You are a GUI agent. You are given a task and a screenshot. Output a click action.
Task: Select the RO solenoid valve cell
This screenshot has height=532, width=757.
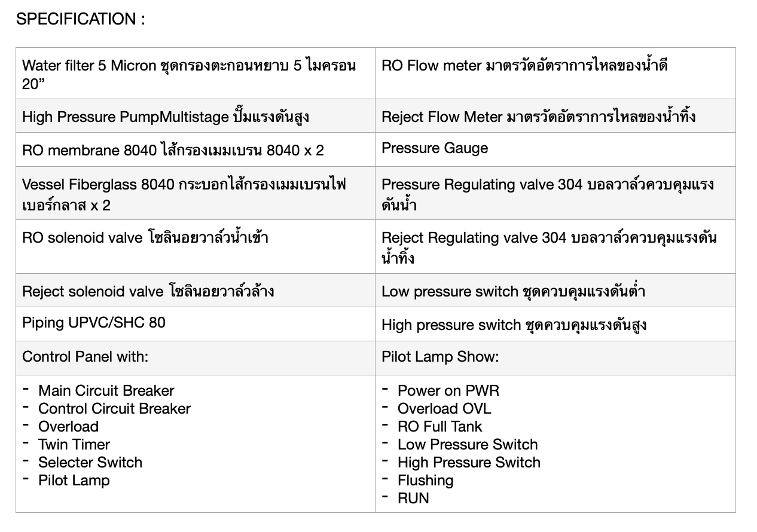(196, 247)
